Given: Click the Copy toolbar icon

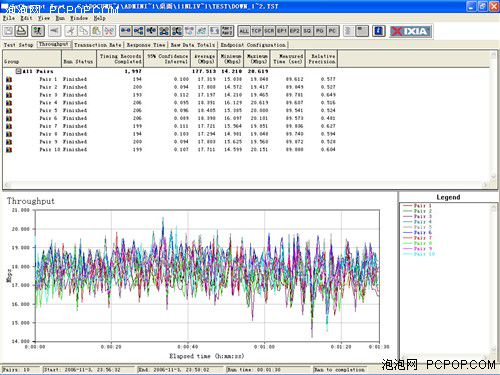Looking at the screenshot, I should coord(83,31).
